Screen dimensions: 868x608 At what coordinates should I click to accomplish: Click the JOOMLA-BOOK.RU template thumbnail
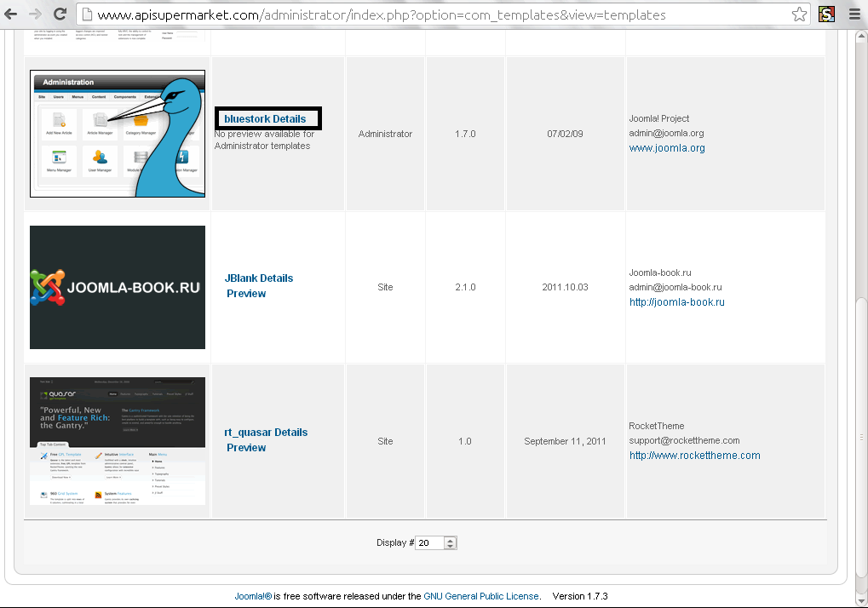118,287
